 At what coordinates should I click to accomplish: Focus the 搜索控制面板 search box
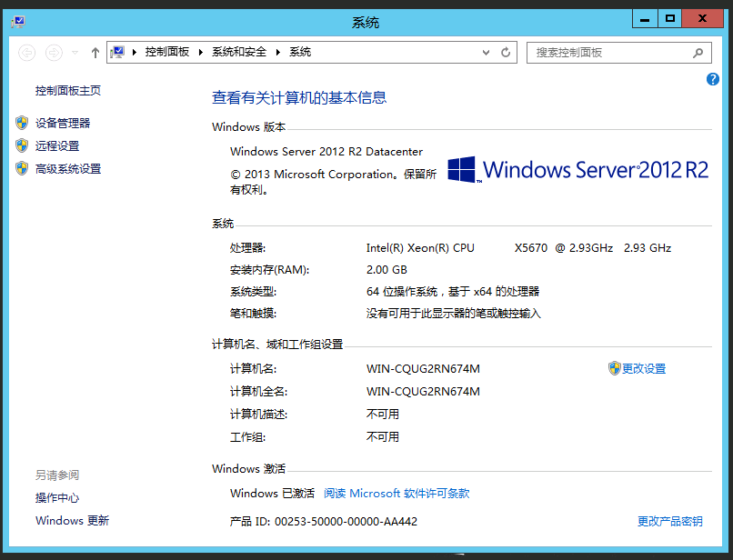click(619, 53)
